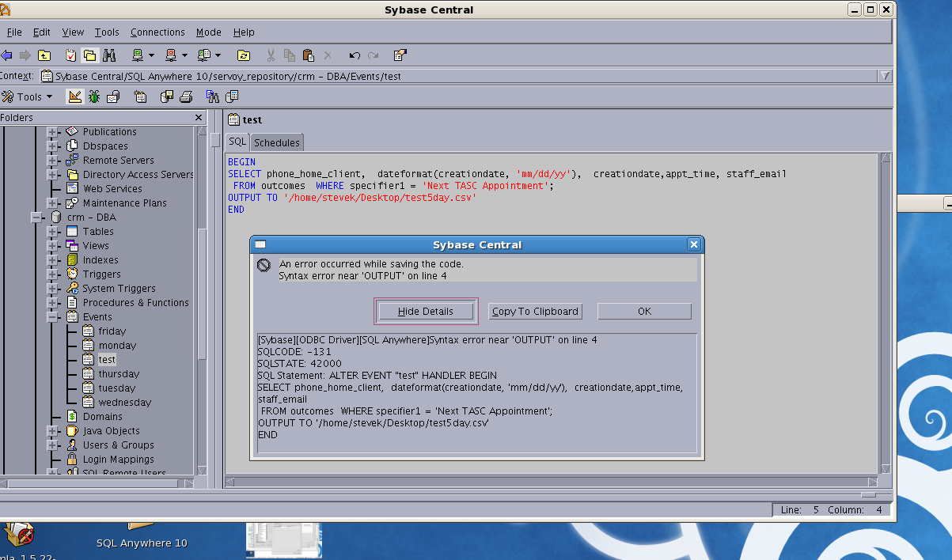Collapse the crm - DBA database node
Screen dimensions: 952x560
pos(38,218)
